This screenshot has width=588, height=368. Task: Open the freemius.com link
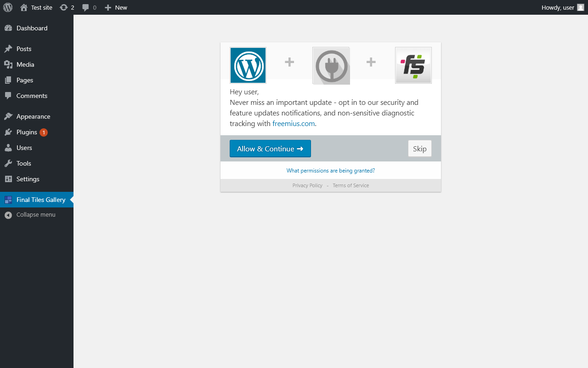pos(294,123)
